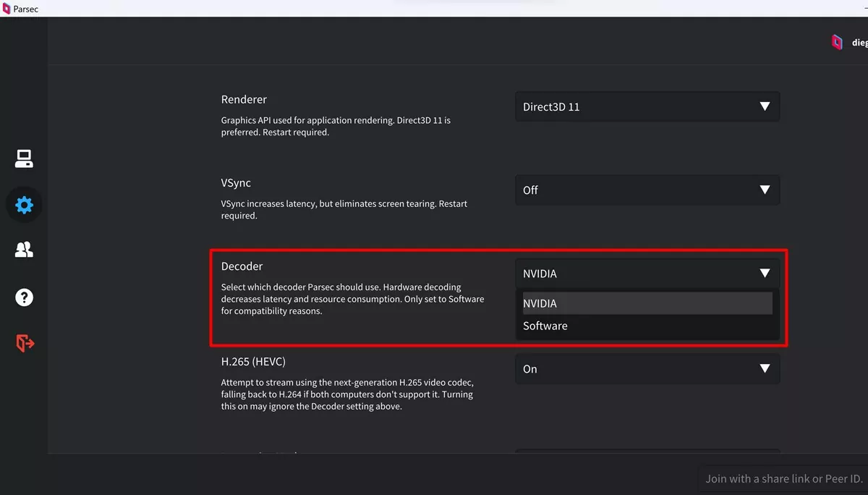Open the Renderer Direct3D 11 dropdown
Viewport: 868px width, 495px height.
coord(647,106)
